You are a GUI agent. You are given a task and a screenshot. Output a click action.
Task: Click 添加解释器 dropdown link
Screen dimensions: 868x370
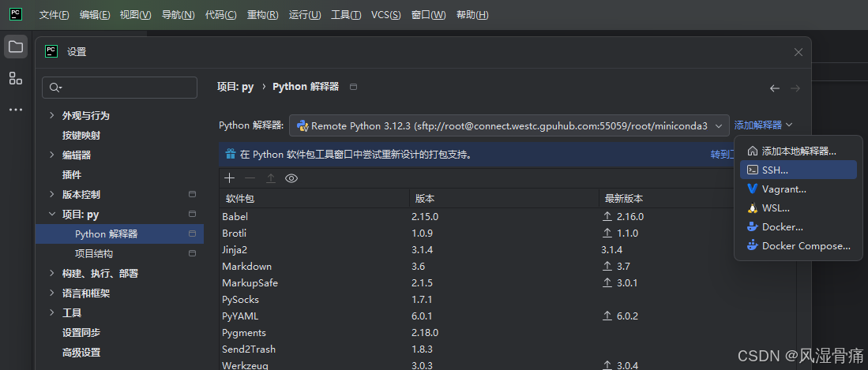click(764, 125)
